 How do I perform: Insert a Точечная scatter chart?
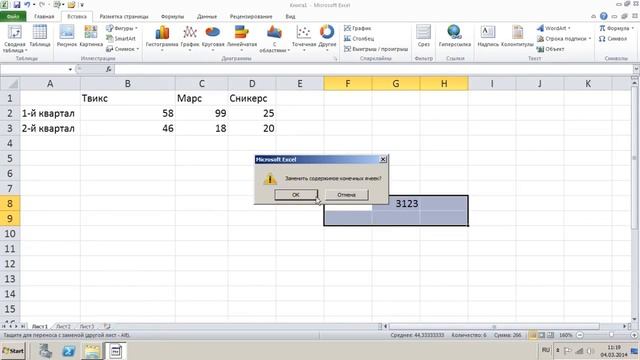coord(304,38)
